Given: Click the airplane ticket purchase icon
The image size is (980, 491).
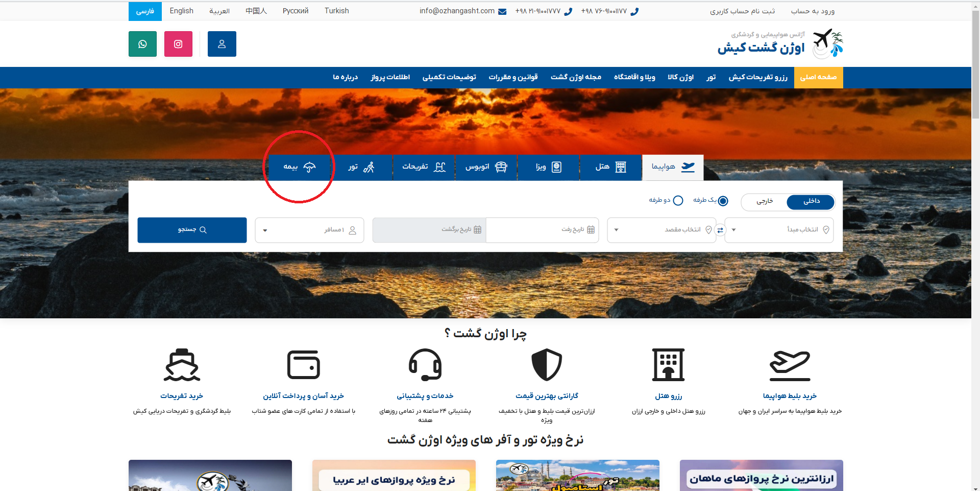Looking at the screenshot, I should tap(790, 365).
